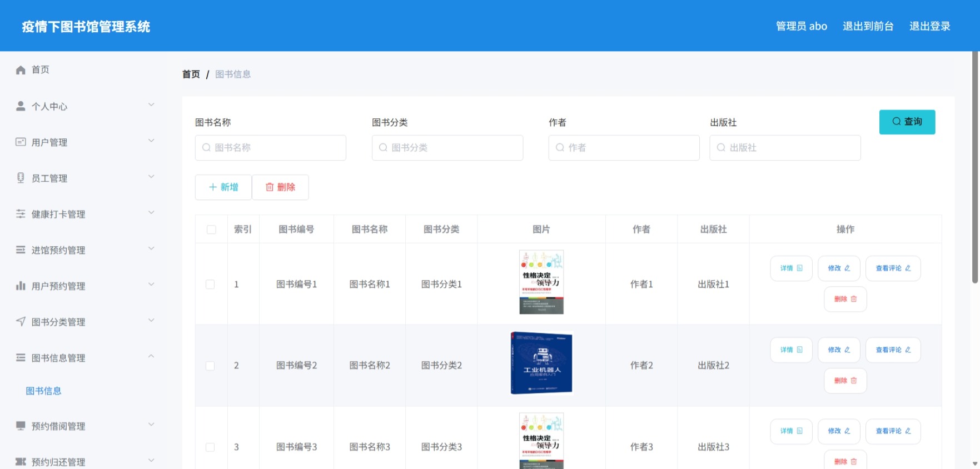Open 健康打卡管理 in the sidebar
The image size is (980, 469).
coord(83,214)
